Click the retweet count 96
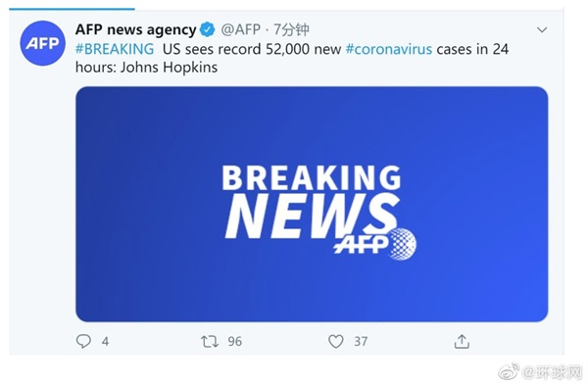The width and height of the screenshot is (588, 386). pos(235,341)
